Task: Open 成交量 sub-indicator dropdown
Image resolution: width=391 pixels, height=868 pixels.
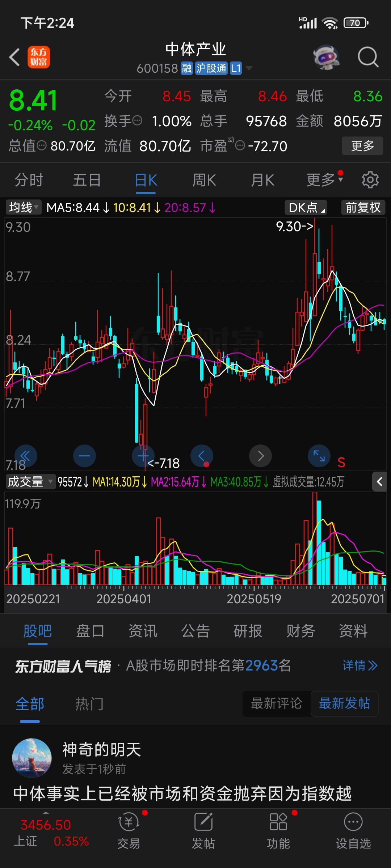Action: pos(30,482)
